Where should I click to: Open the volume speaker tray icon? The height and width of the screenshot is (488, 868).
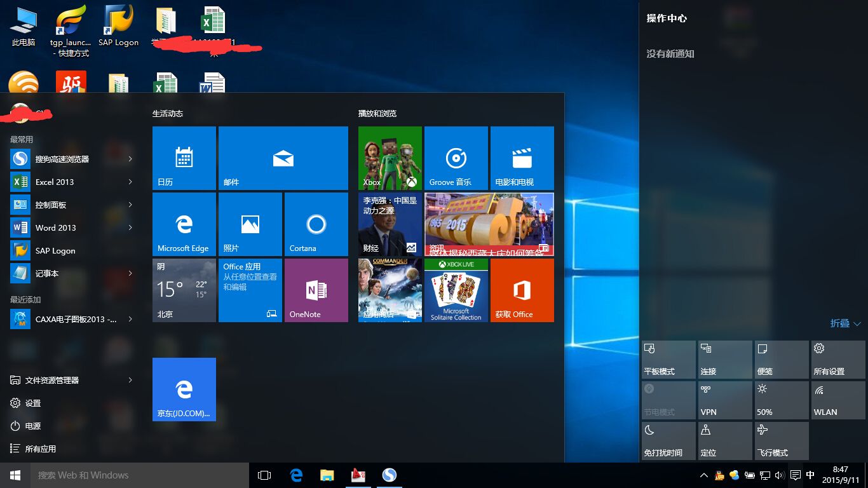point(780,475)
